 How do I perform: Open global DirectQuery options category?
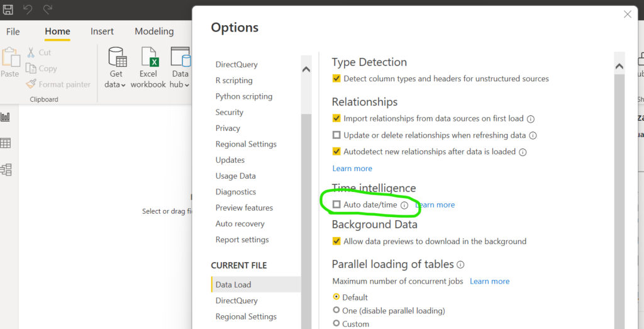coord(236,65)
